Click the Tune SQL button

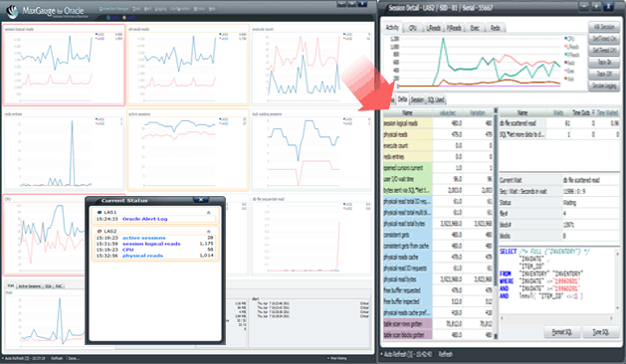(x=600, y=332)
